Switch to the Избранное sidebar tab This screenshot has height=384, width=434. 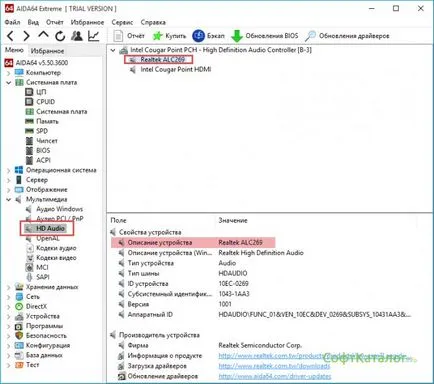[47, 51]
